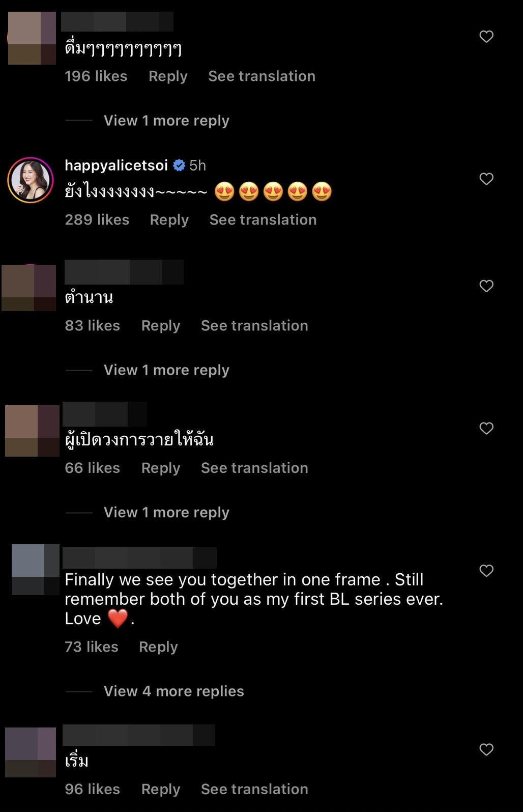View who liked the 289 likes comment
The width and height of the screenshot is (523, 812).
pyautogui.click(x=97, y=220)
